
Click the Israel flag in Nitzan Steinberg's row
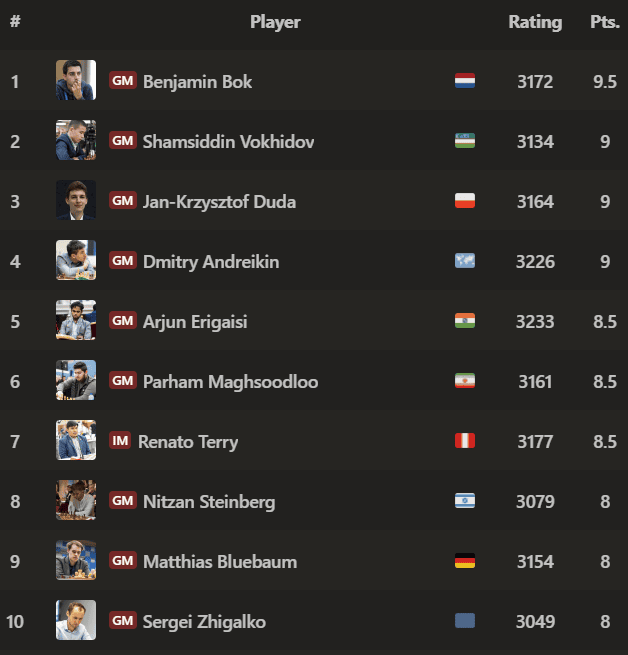464,501
